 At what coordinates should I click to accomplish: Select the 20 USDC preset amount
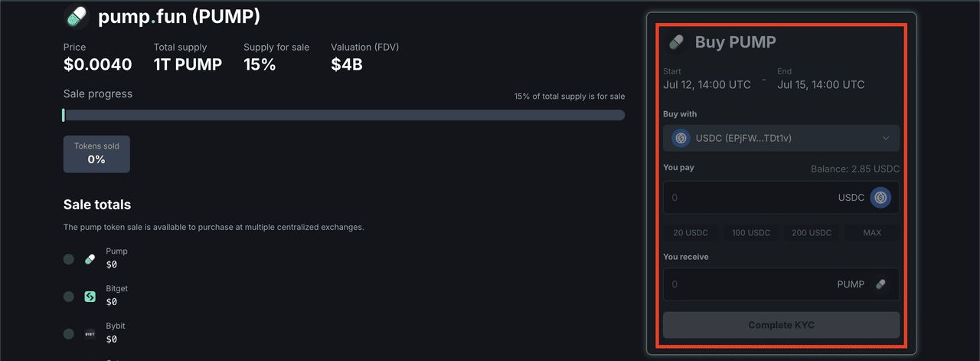(691, 233)
